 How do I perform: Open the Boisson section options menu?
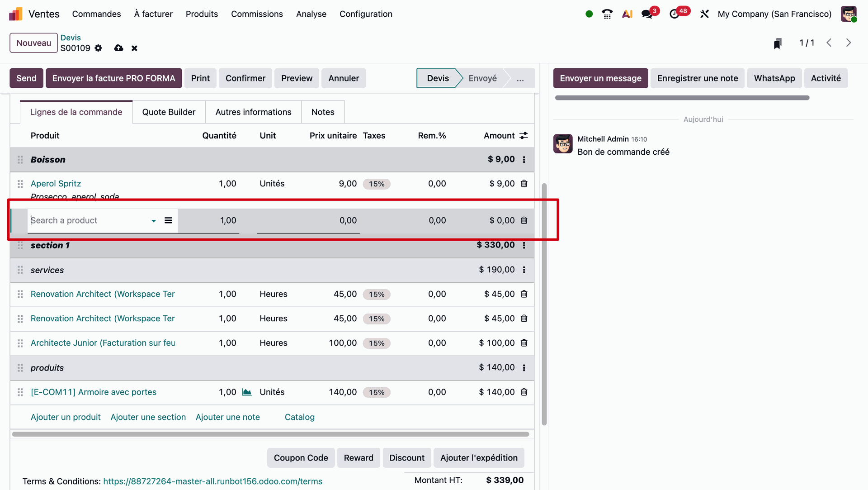(524, 160)
